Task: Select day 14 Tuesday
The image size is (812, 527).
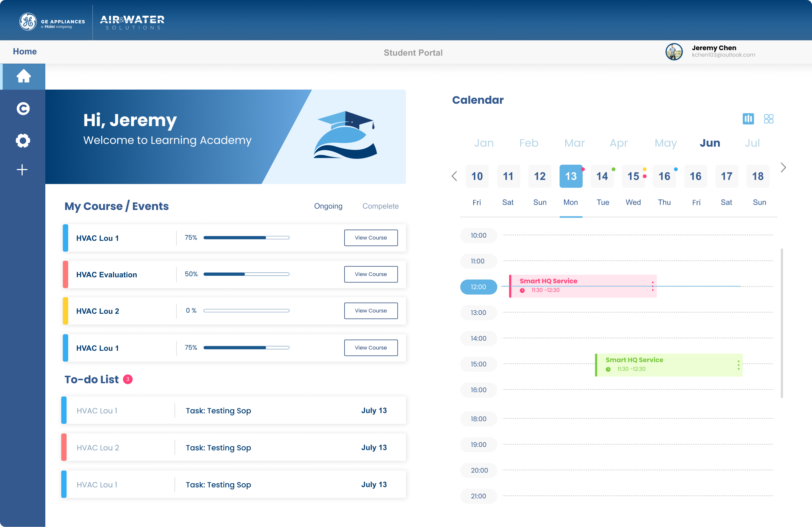Action: click(602, 176)
